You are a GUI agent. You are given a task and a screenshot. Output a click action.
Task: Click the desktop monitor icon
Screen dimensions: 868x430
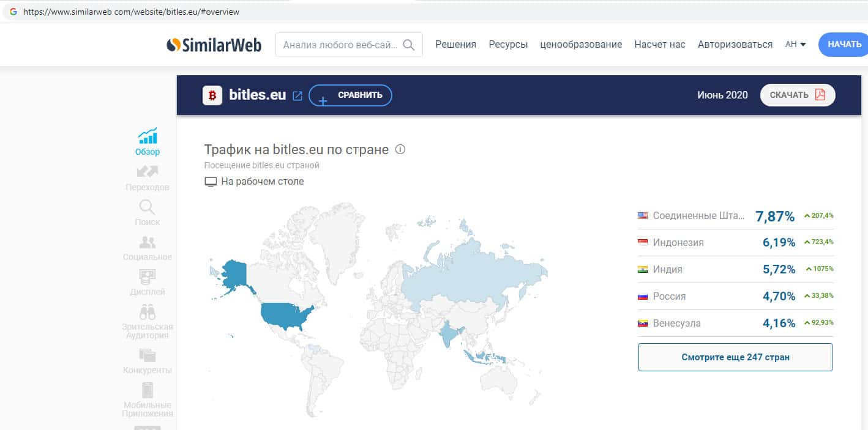click(211, 182)
